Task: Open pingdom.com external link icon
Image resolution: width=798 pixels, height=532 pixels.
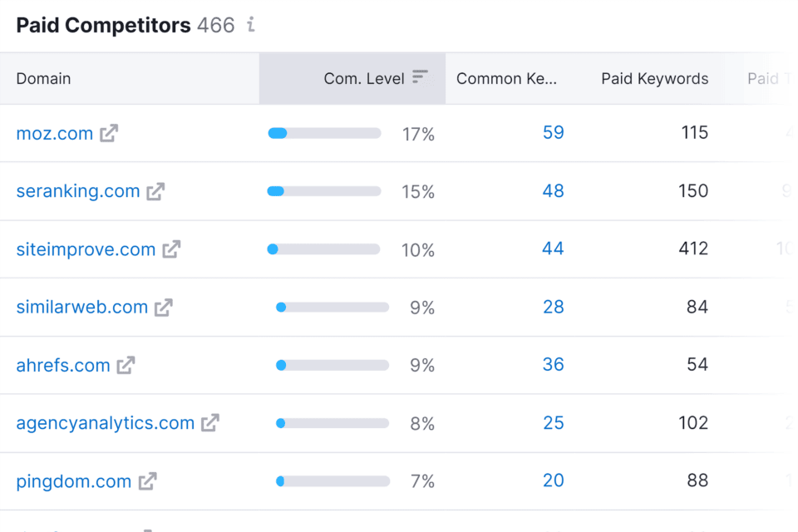Action: 147,481
